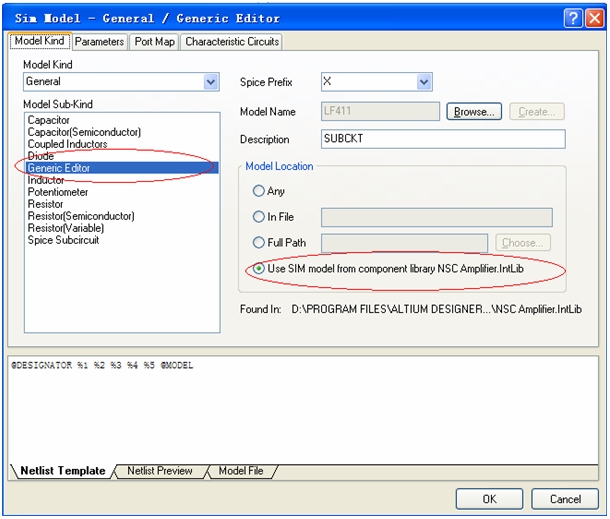Viewport: 610px width, 519px height.
Task: Open the Port Map tab
Action: click(x=154, y=42)
